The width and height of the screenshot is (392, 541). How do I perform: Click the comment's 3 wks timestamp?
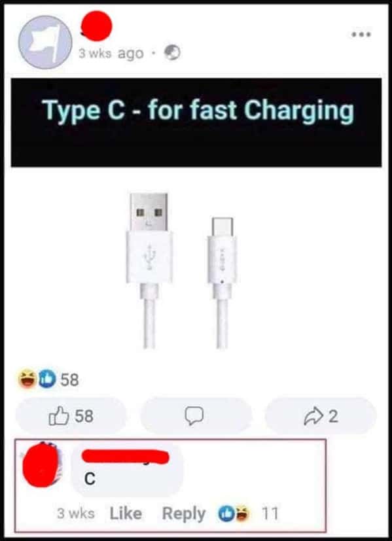(x=76, y=514)
